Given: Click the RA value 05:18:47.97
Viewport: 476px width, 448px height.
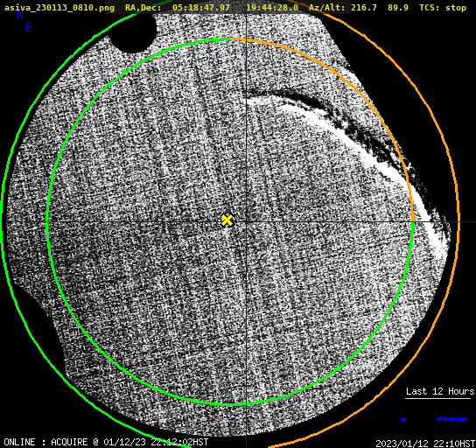Looking at the screenshot, I should tap(201, 8).
